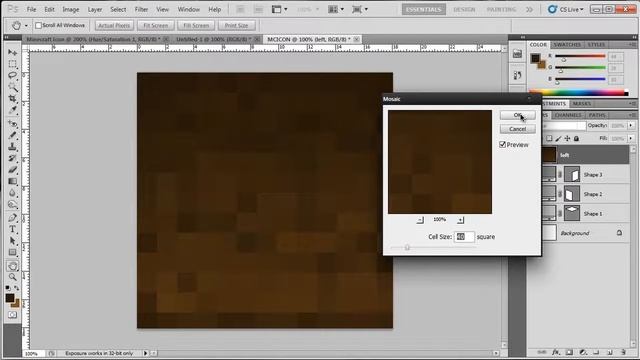Toggle the Preview checkbox in Mosaic

click(502, 144)
